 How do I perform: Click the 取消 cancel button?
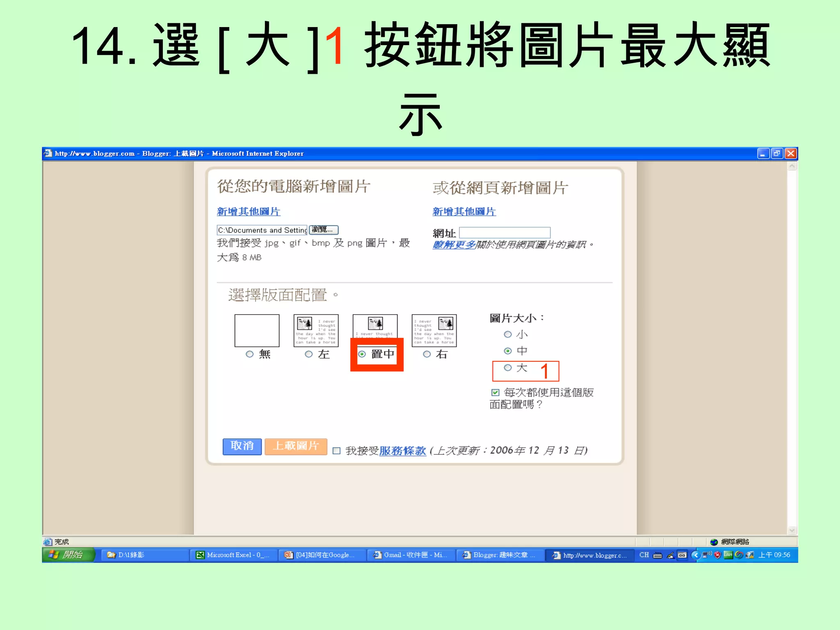point(242,446)
